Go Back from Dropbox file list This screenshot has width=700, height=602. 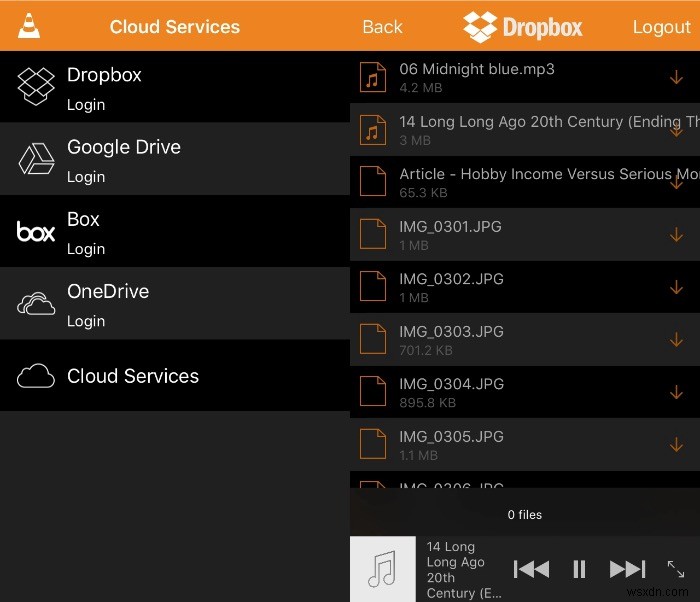(382, 27)
